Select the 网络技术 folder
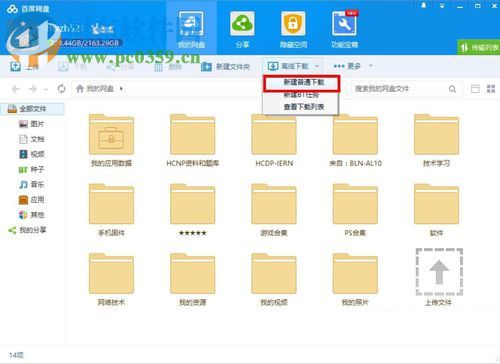 coord(111,279)
